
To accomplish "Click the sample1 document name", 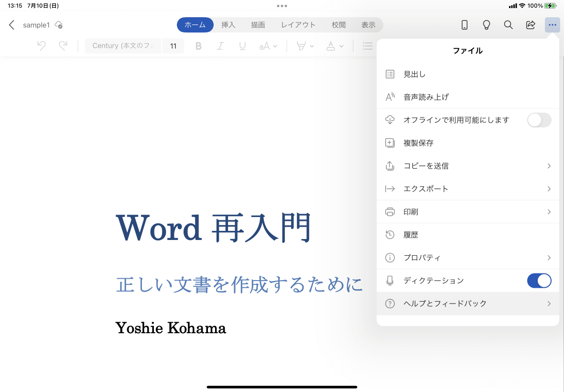I will click(x=36, y=25).
